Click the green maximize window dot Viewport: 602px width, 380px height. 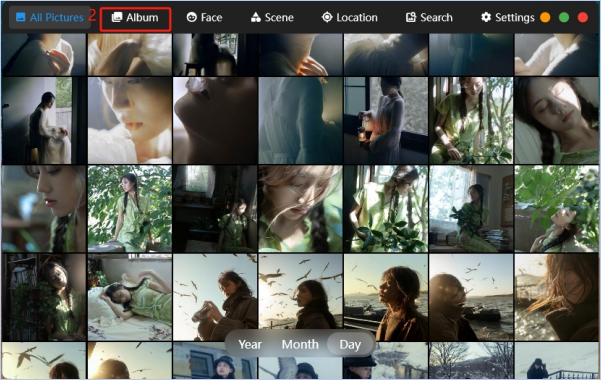coord(564,18)
